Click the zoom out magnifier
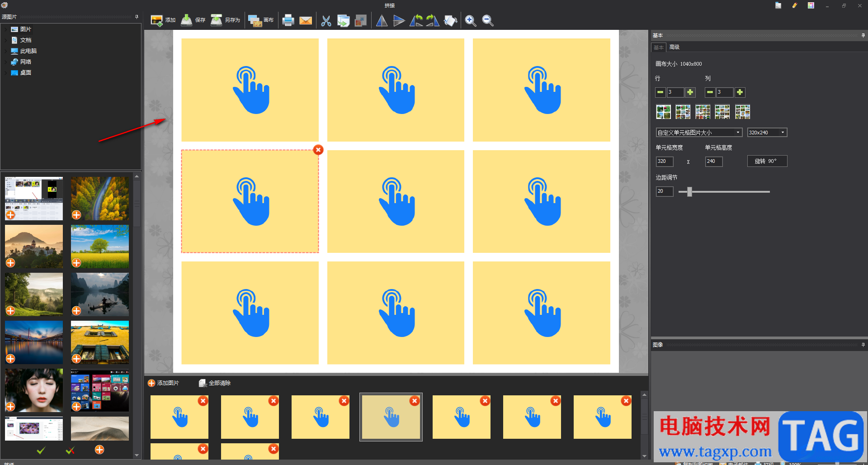The width and height of the screenshot is (868, 465). click(487, 20)
